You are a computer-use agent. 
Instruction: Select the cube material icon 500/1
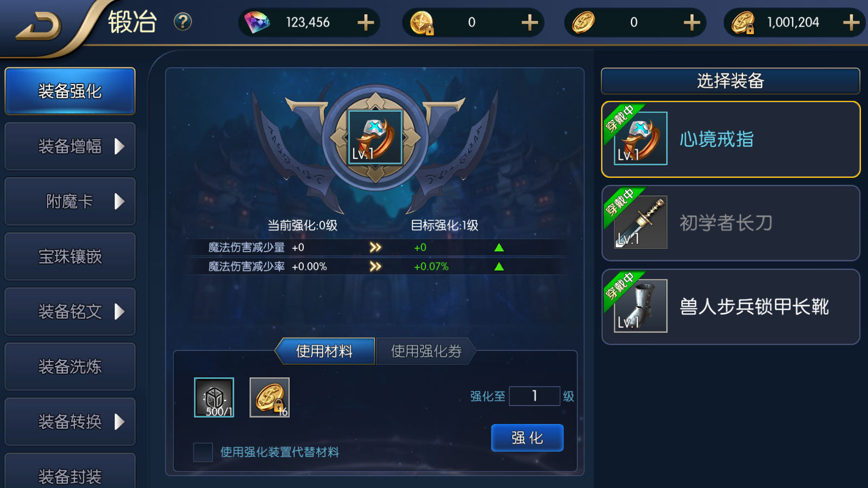click(214, 397)
